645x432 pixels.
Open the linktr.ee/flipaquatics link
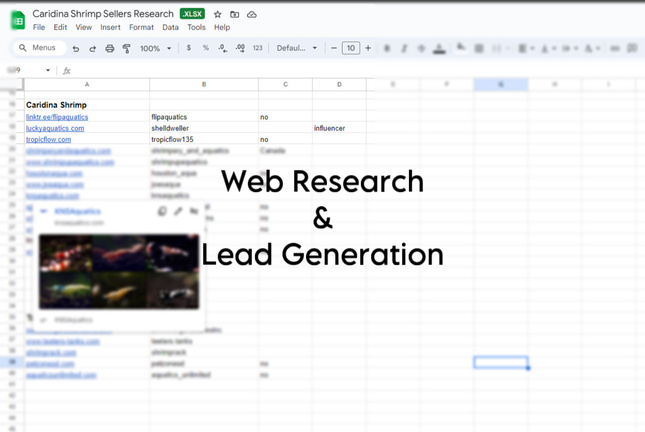(x=57, y=117)
